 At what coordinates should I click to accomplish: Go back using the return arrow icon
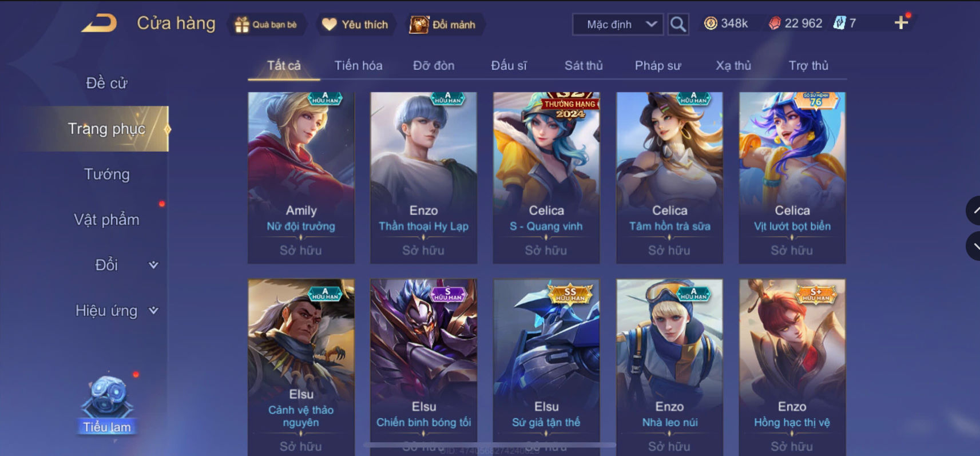(99, 23)
